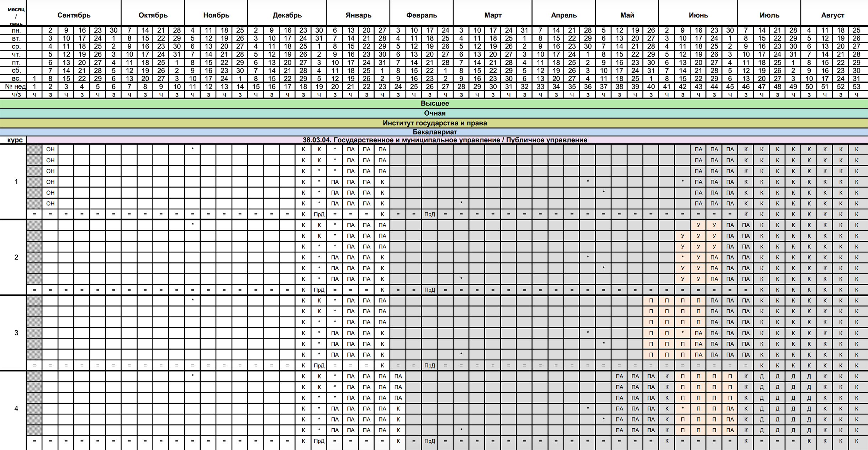Image resolution: width=868 pixels, height=450 pixels.
Task: Select week 40 in the № нед row
Action: point(651,87)
